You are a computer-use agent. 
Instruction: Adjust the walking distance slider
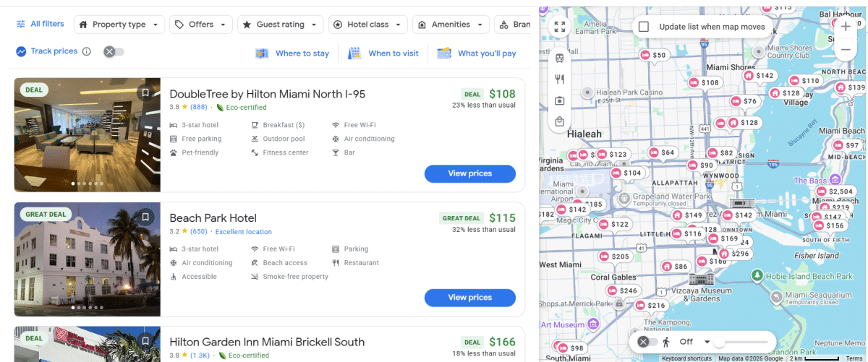[x=720, y=342]
